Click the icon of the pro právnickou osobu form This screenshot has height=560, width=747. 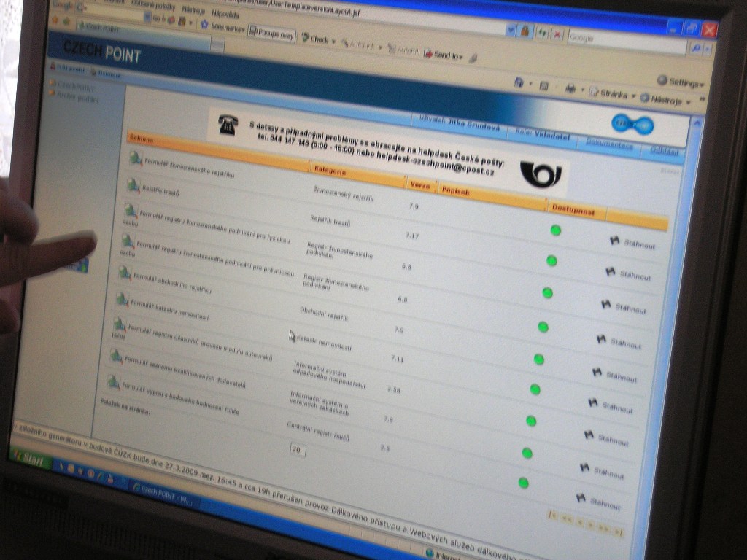127,241
